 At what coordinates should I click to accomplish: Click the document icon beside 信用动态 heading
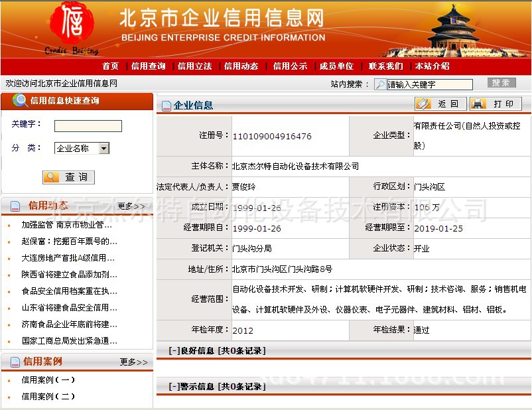point(15,206)
